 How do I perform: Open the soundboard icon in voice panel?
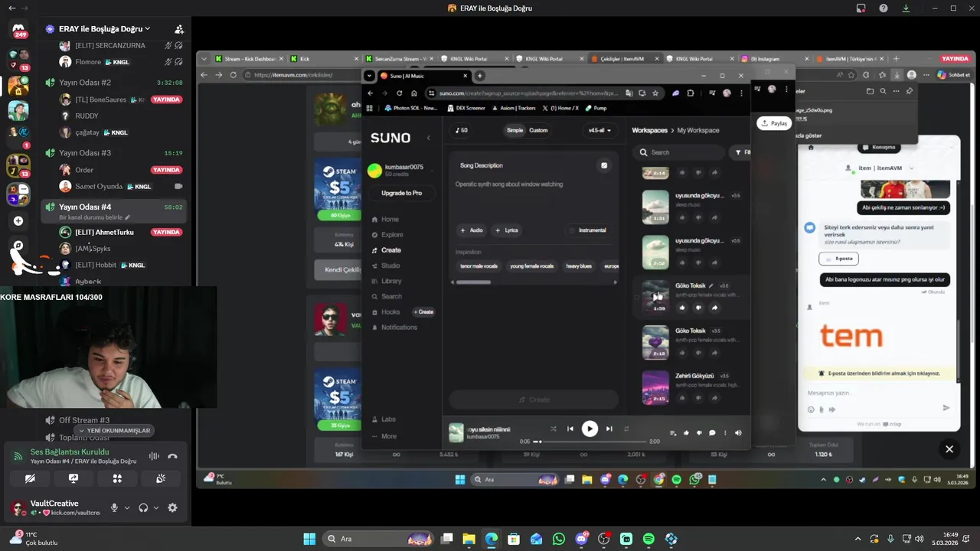(161, 478)
